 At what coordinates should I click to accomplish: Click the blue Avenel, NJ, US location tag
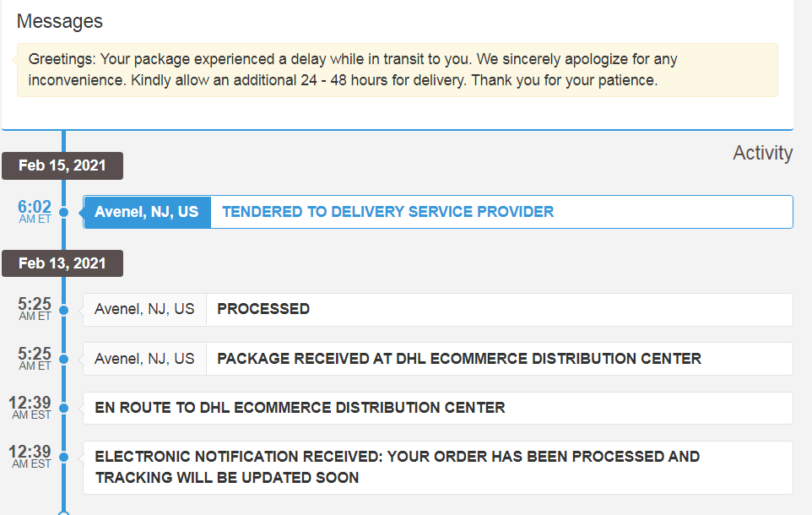tap(147, 212)
